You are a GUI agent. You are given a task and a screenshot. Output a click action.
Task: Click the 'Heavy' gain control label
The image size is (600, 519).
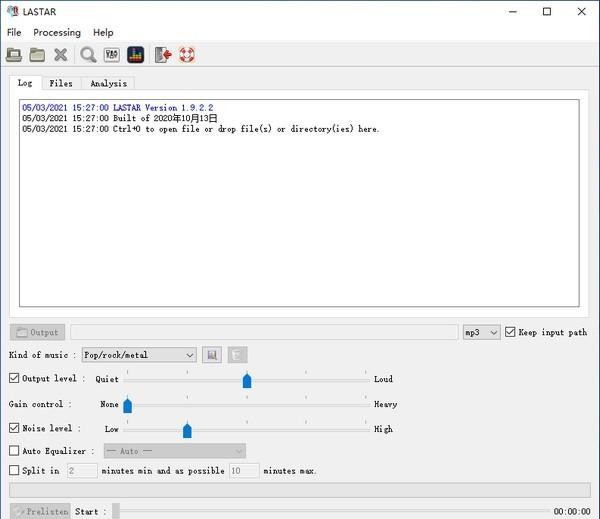(385, 404)
